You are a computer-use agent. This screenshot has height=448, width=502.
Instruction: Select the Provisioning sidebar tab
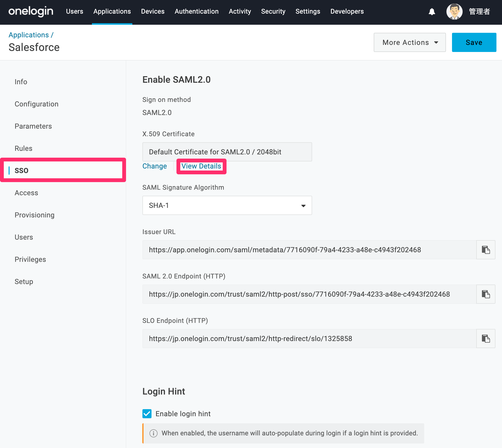(x=34, y=215)
